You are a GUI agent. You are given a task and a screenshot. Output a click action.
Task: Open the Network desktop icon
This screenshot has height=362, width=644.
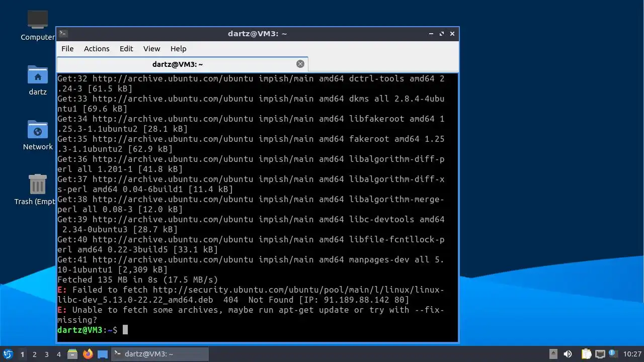coord(38,135)
